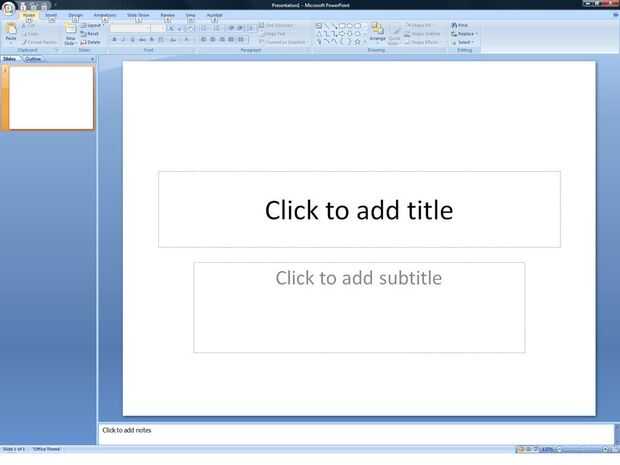Screen dimensions: 620x465
Task: Switch to the Acrobat ribbon tab
Action: click(215, 16)
